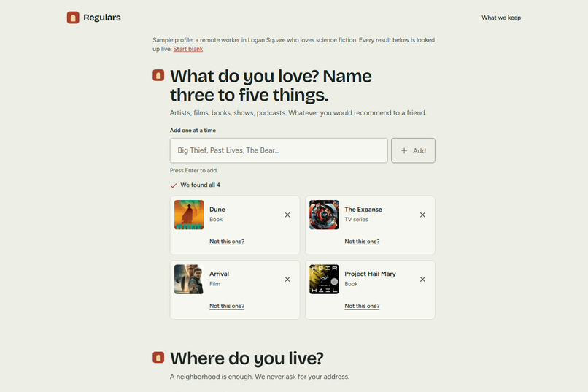Click the Start blank link
588x392 pixels.
tap(188, 49)
